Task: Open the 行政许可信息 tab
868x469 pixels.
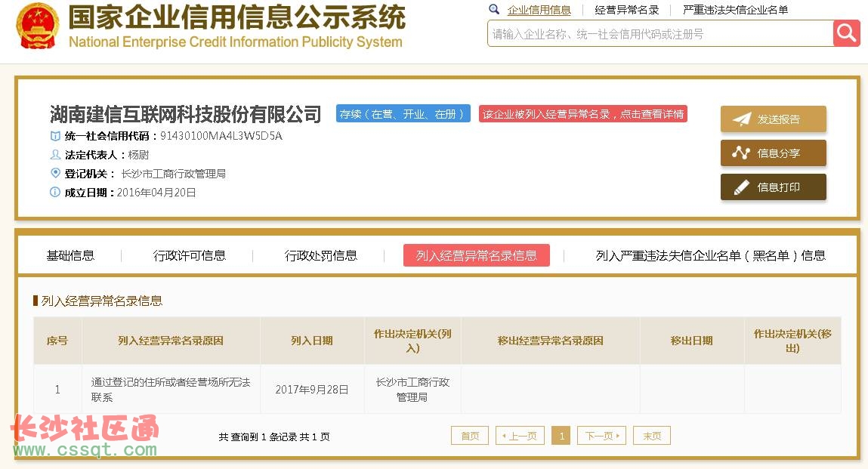Action: click(190, 255)
